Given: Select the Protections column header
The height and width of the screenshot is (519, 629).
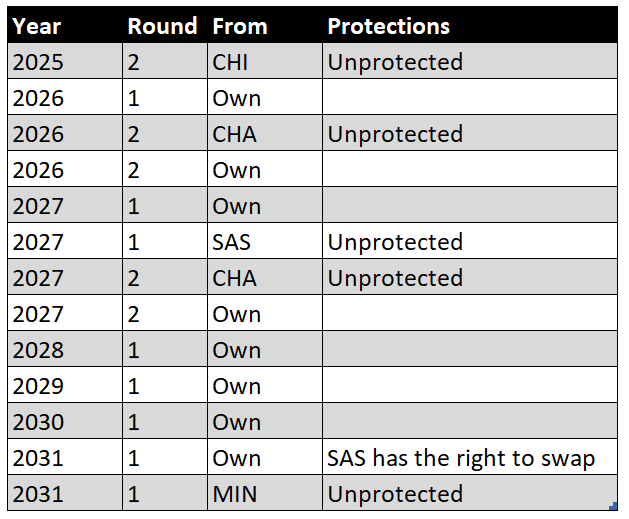Looking at the screenshot, I should pos(389,26).
